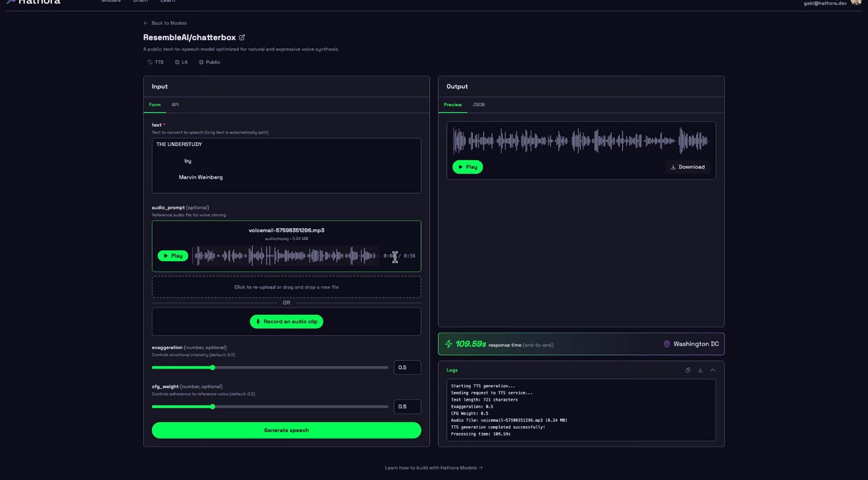868x480 pixels.
Task: Click the exaggeration value field
Action: pos(407,367)
